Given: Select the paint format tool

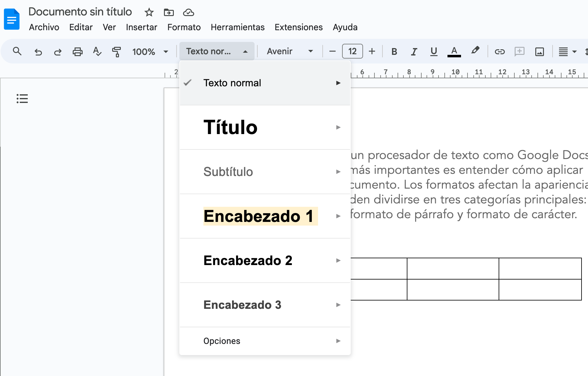Looking at the screenshot, I should click(x=116, y=51).
